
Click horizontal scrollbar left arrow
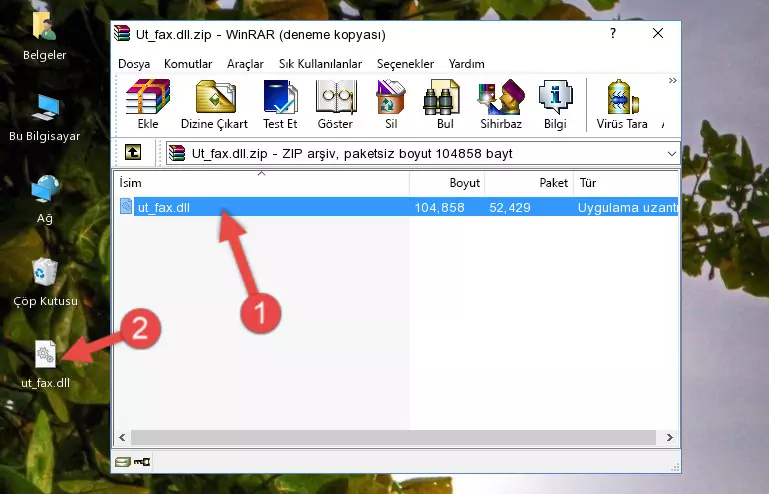coord(122,437)
